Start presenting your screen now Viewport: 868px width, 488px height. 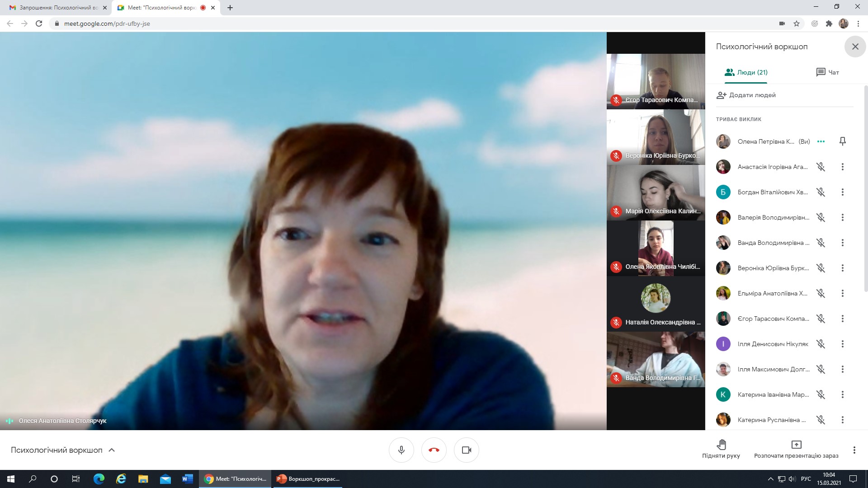pos(796,449)
